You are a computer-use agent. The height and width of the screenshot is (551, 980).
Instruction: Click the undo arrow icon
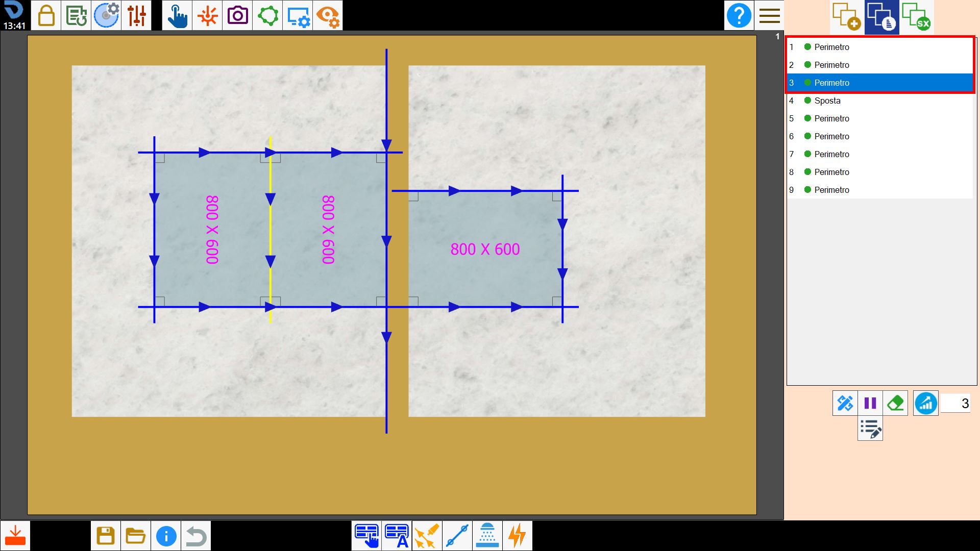(196, 536)
